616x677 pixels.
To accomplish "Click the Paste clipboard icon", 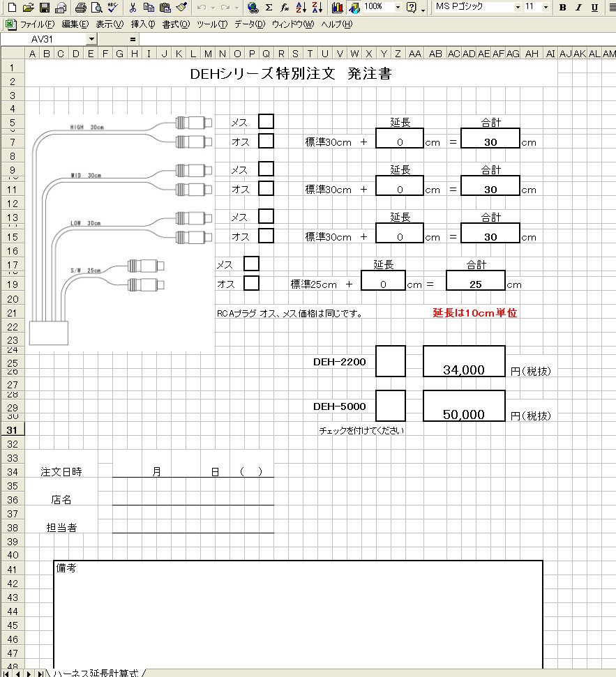I will 165,7.
